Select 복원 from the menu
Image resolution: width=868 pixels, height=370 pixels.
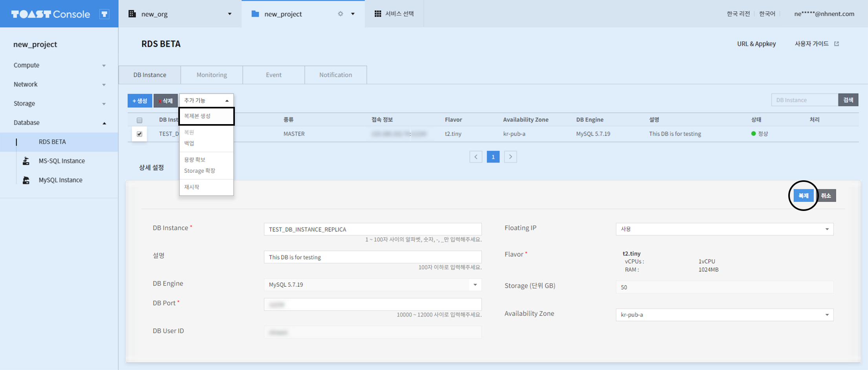point(189,132)
